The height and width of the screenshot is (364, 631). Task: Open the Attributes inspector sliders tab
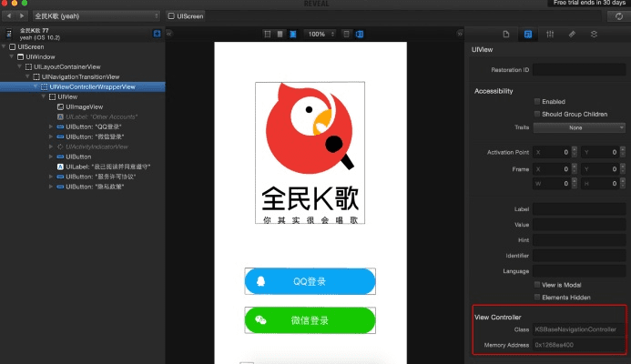click(x=550, y=35)
